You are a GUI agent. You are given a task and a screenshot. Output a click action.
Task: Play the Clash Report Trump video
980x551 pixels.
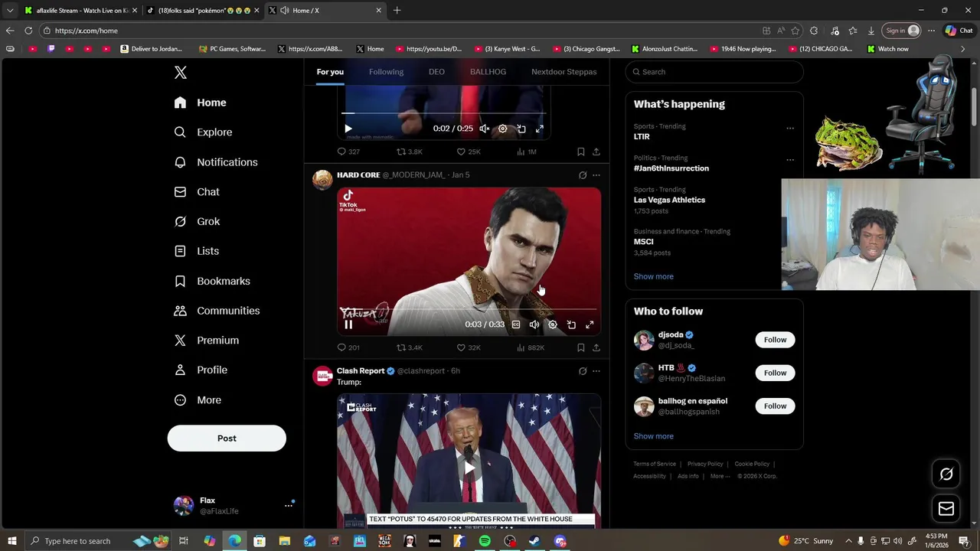tap(469, 468)
